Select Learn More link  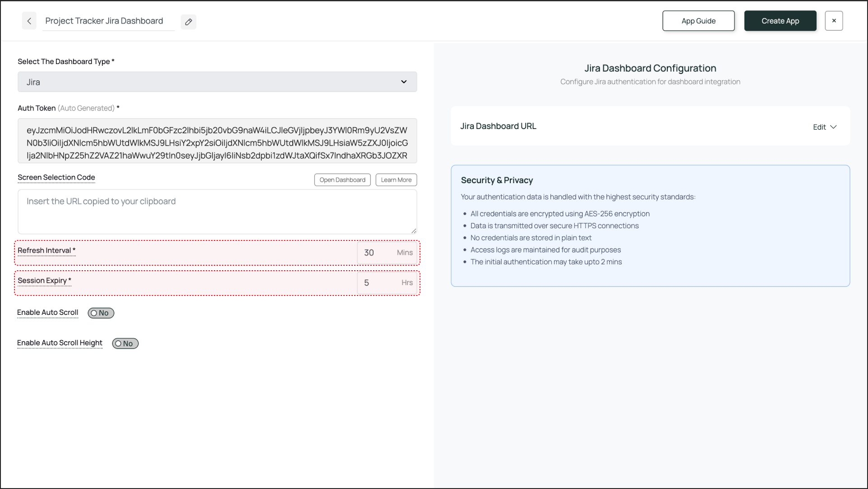coord(396,180)
